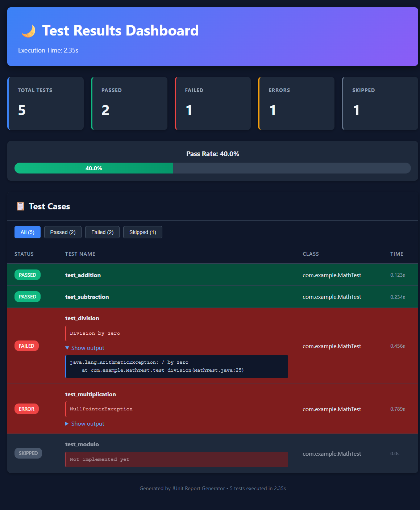Expand Show output under test_multiplication

pyautogui.click(x=85, y=423)
